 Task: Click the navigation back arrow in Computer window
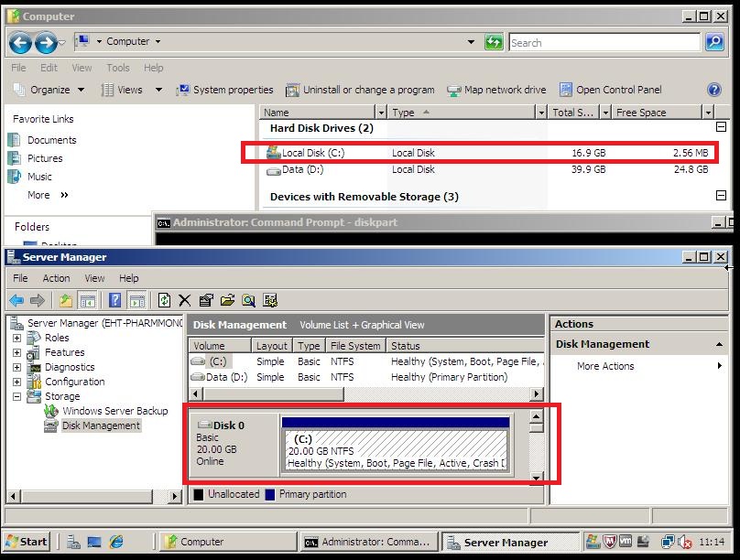pos(19,42)
